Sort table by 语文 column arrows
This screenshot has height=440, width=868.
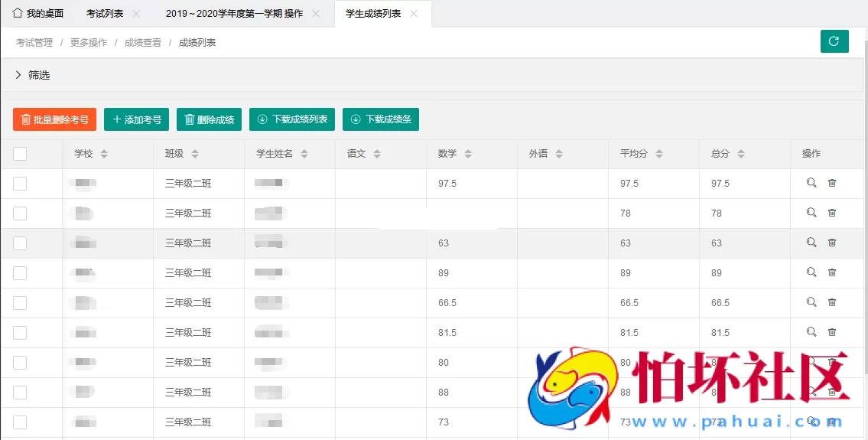(377, 154)
